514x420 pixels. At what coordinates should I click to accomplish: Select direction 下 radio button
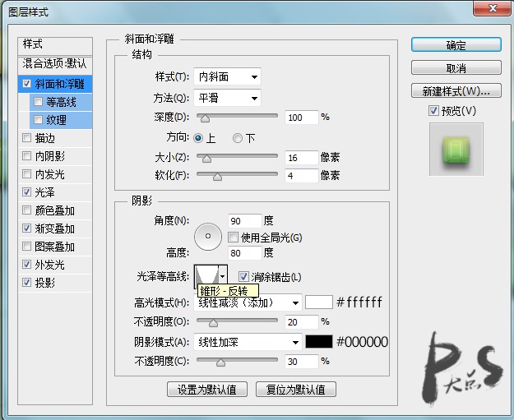click(238, 138)
